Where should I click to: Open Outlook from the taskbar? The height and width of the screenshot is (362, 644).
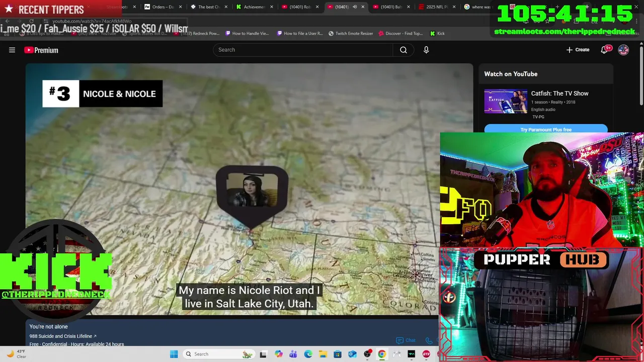click(352, 354)
